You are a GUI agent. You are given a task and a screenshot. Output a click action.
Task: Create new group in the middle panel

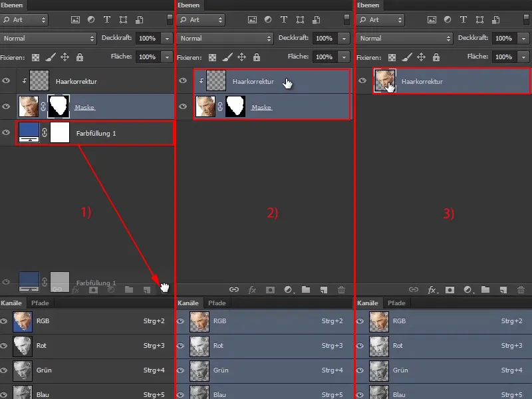[x=306, y=289]
